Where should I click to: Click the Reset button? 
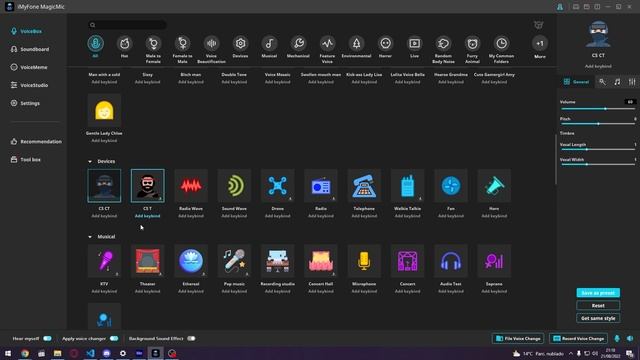(598, 305)
